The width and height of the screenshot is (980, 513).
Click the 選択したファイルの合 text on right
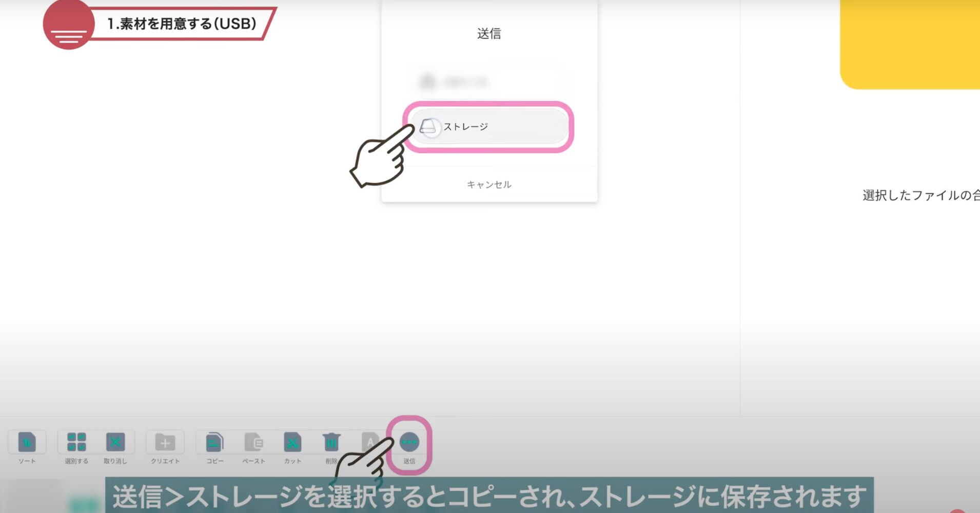(921, 195)
